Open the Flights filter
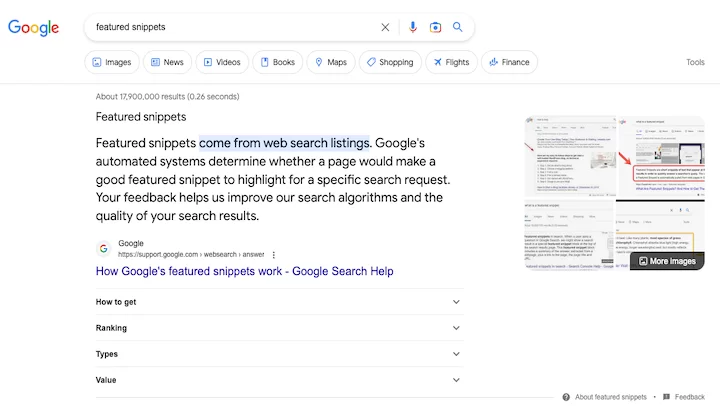 451,62
